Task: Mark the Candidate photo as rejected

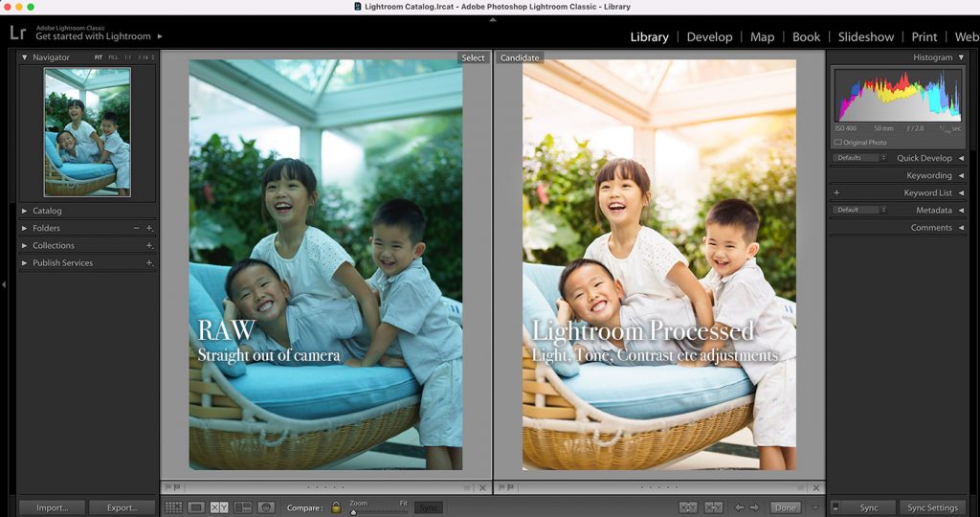Action: pyautogui.click(x=510, y=487)
